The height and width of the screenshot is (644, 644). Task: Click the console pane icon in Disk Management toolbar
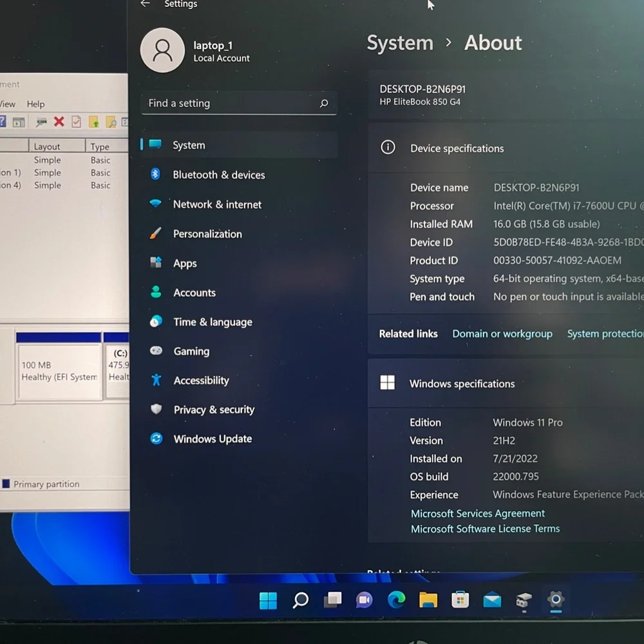[19, 122]
